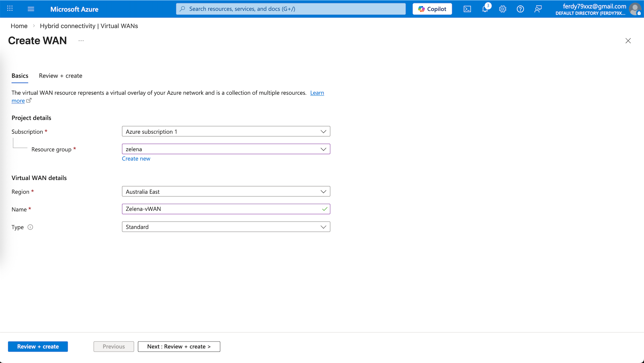Click the Copilot button
Image resolution: width=644 pixels, height=363 pixels.
point(432,9)
